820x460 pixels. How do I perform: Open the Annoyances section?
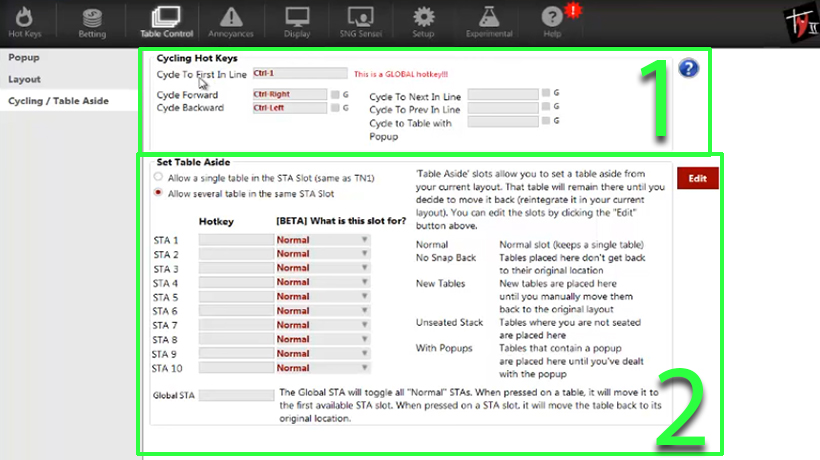(x=231, y=22)
